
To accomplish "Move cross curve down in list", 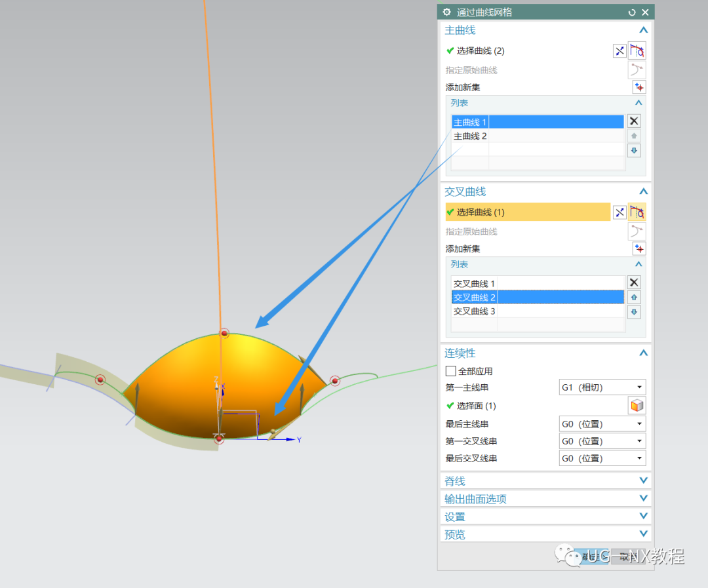I will pyautogui.click(x=634, y=311).
